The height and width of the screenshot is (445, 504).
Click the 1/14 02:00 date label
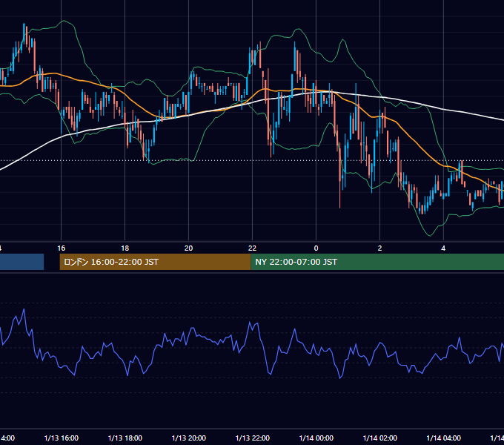380,438
